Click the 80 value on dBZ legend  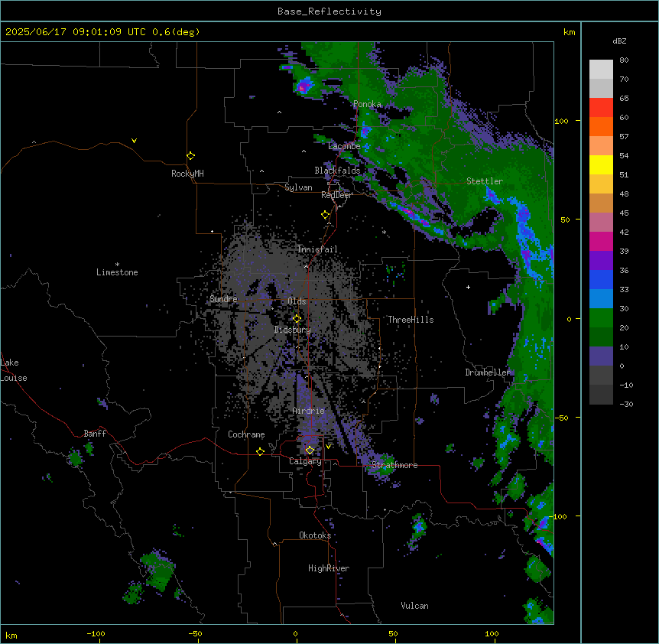624,60
